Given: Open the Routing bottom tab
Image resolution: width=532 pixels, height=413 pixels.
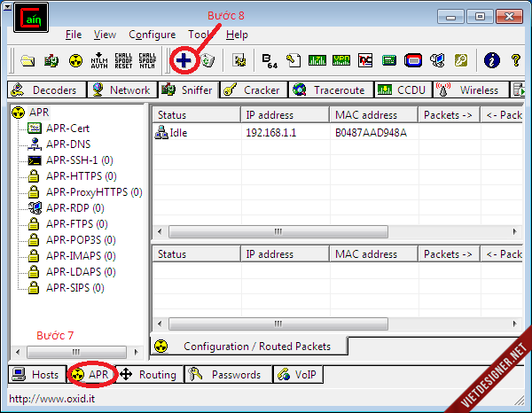Looking at the screenshot, I should point(149,374).
